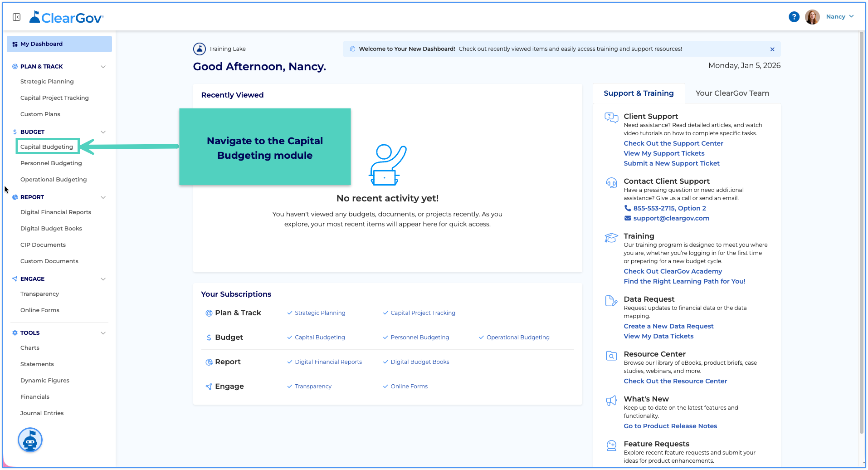The width and height of the screenshot is (868, 470).
Task: Open Capital Budgeting in the sidebar
Action: [x=47, y=147]
